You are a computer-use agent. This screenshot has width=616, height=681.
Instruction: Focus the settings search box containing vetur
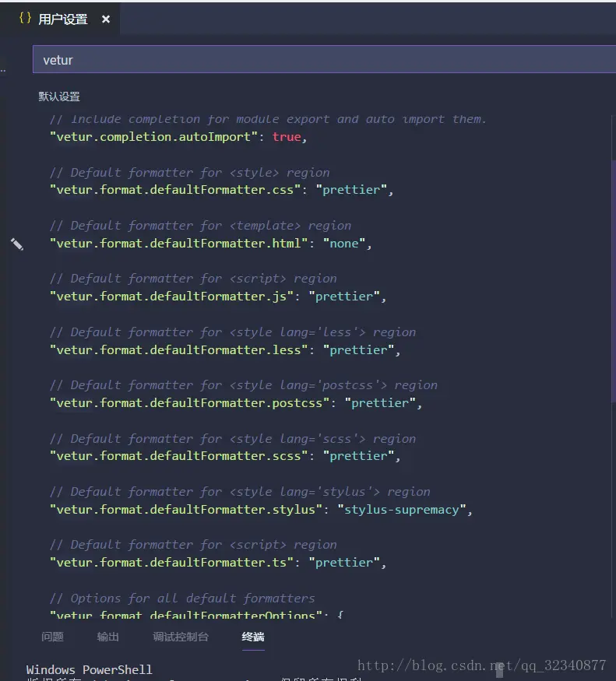point(324,59)
